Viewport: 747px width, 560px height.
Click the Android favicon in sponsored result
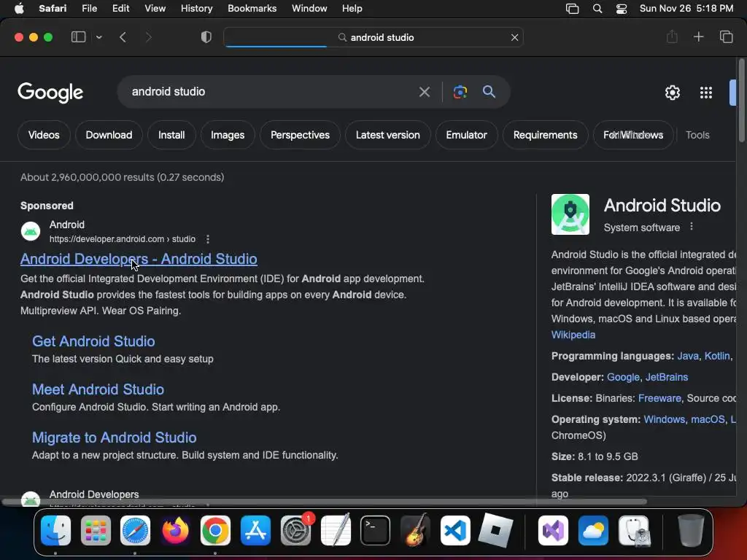(x=31, y=231)
